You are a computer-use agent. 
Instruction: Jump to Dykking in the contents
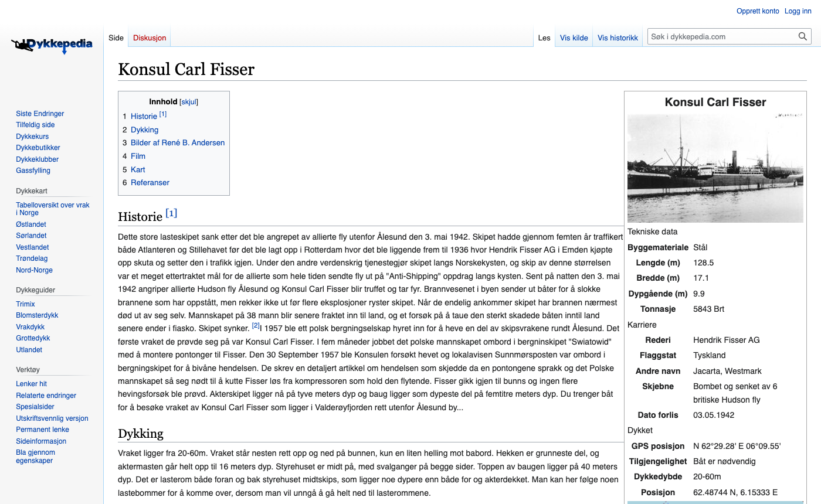pos(144,130)
